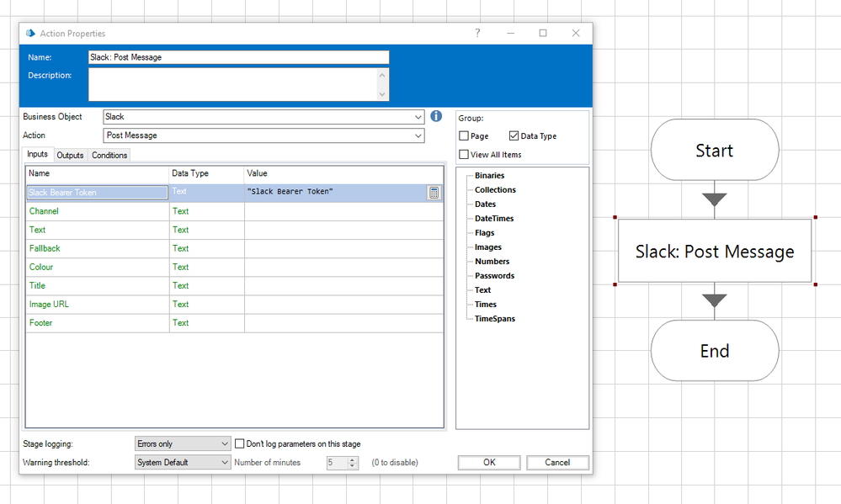The width and height of the screenshot is (841, 504).
Task: Click inside the Description text box
Action: [x=233, y=84]
